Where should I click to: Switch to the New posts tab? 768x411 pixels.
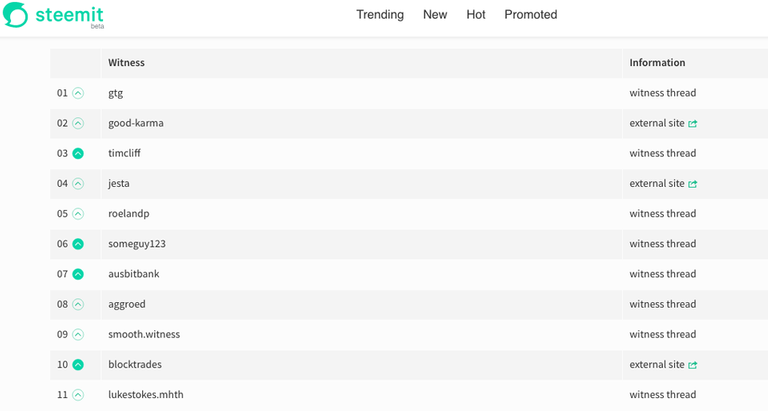435,15
